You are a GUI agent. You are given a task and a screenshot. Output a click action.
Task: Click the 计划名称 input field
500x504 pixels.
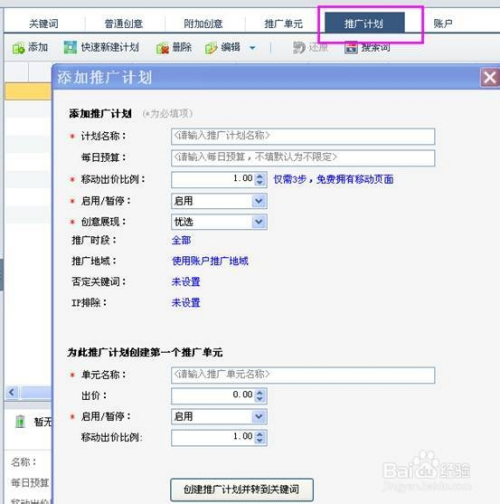[x=303, y=136]
